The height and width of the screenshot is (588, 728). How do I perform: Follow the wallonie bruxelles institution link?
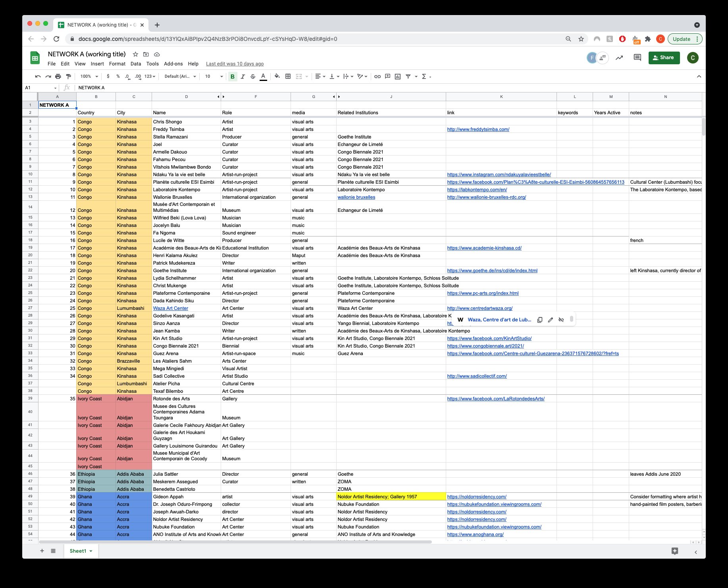tap(356, 197)
